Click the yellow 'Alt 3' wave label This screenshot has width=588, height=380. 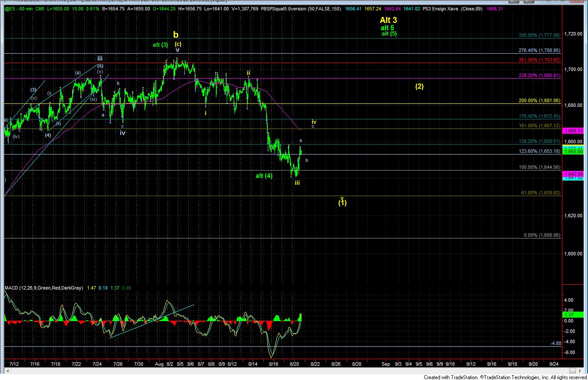[x=388, y=20]
